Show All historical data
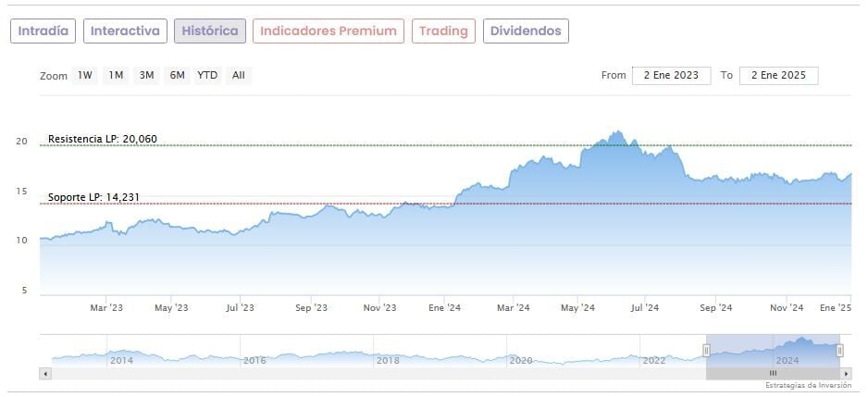868x397 pixels. (239, 75)
